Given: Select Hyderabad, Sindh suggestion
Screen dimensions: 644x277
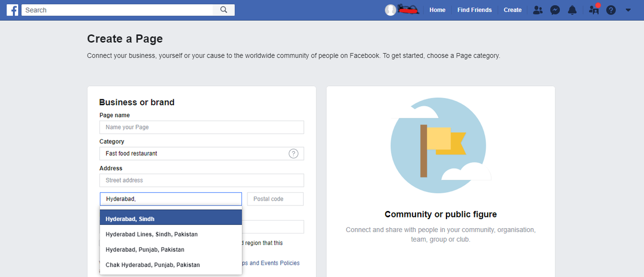Looking at the screenshot, I should (x=171, y=219).
